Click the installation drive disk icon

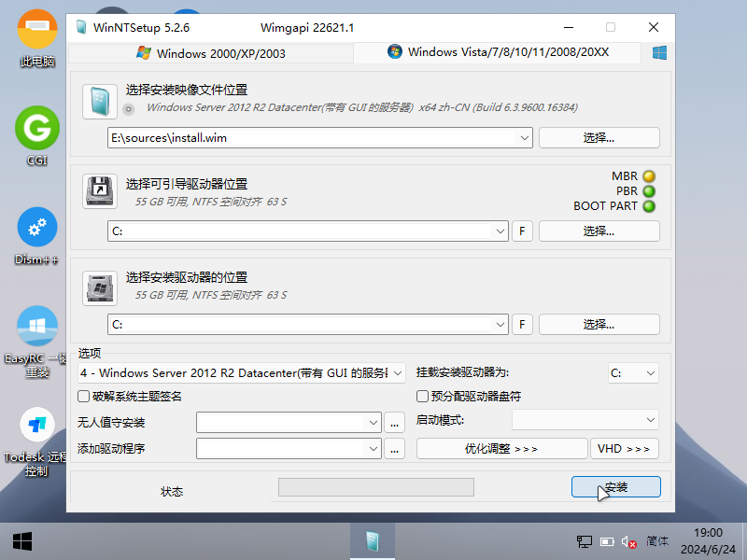(x=100, y=288)
